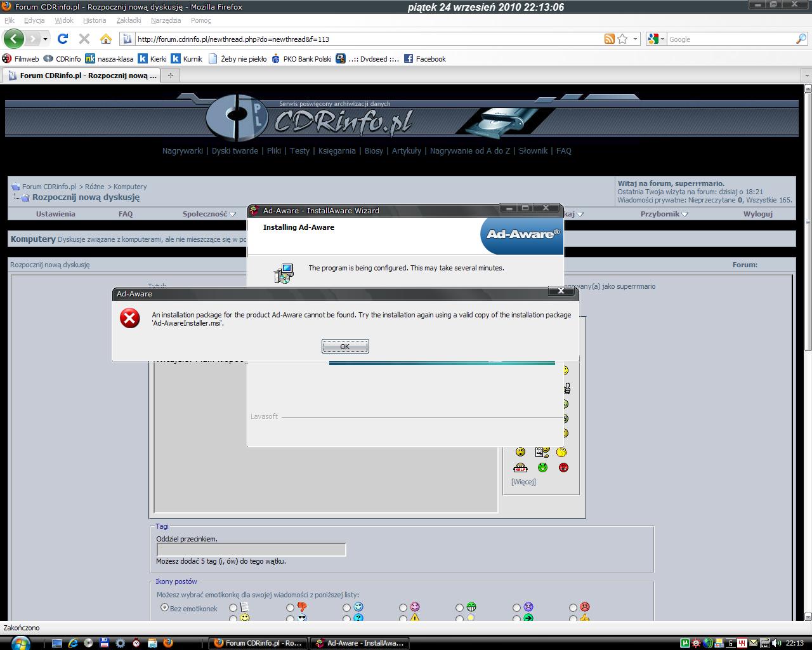
Task: Select the Bez emotikonek radio button
Action: tap(165, 607)
